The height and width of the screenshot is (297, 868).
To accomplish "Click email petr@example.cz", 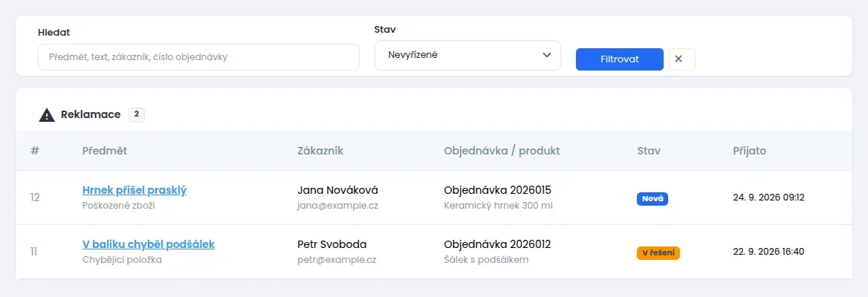I will click(337, 259).
